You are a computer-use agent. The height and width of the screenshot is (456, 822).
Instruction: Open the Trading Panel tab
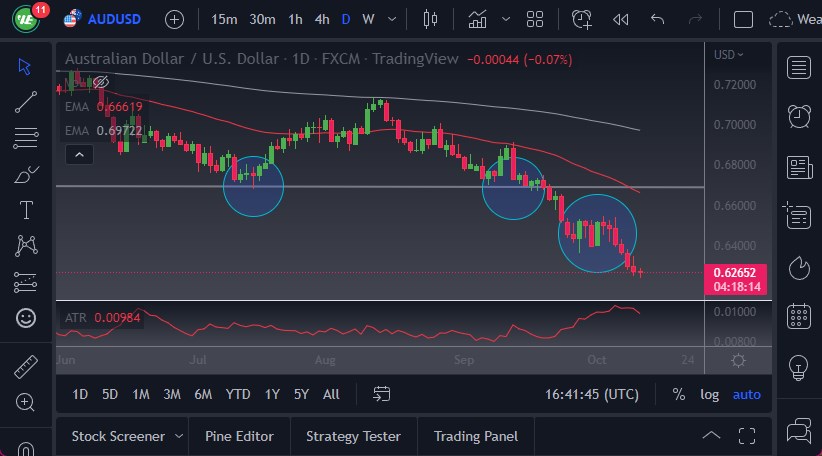[475, 436]
